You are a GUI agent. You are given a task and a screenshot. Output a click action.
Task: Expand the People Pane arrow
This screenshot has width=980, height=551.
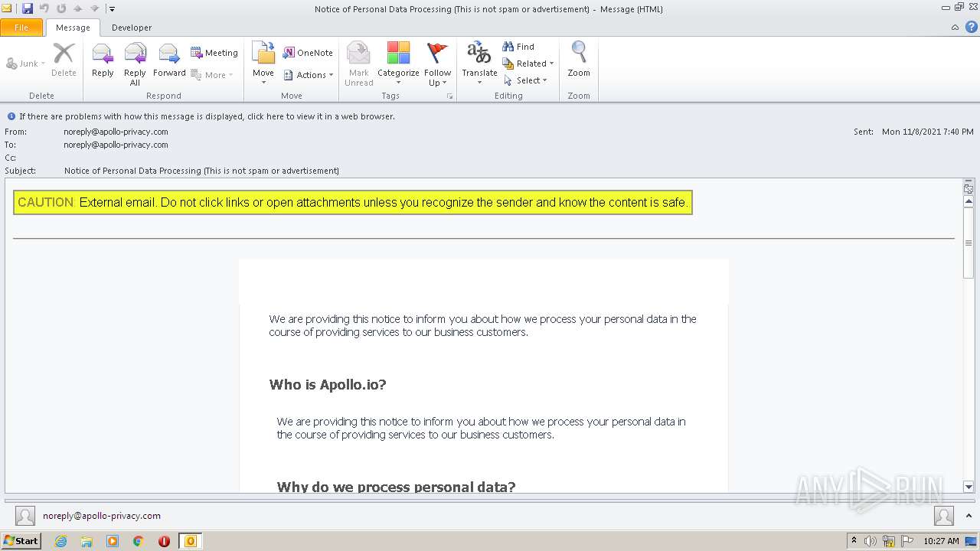tap(969, 516)
